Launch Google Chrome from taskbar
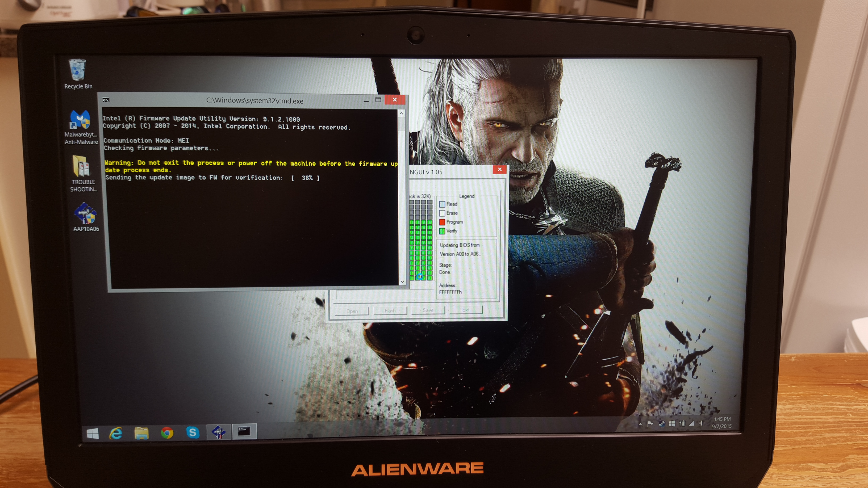868x488 pixels. pyautogui.click(x=167, y=432)
